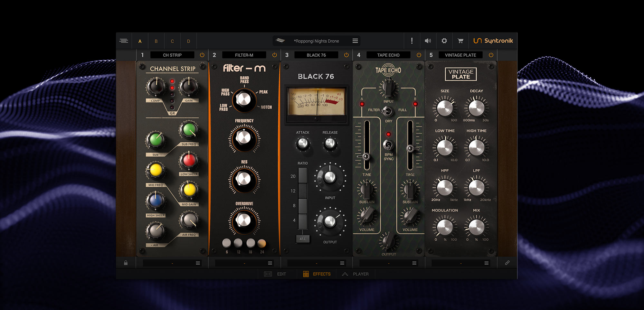Expand the preset menu under Filter-M
The height and width of the screenshot is (310, 644).
[x=270, y=263]
